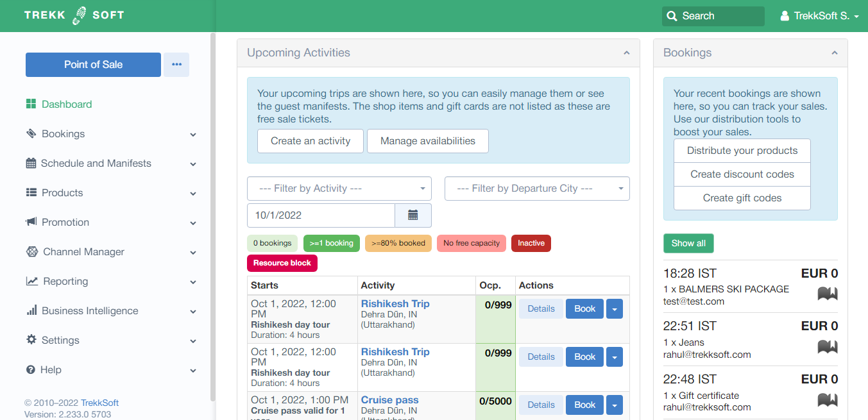Click the Business Intelligence bar chart icon
The height and width of the screenshot is (420, 868).
click(31, 310)
